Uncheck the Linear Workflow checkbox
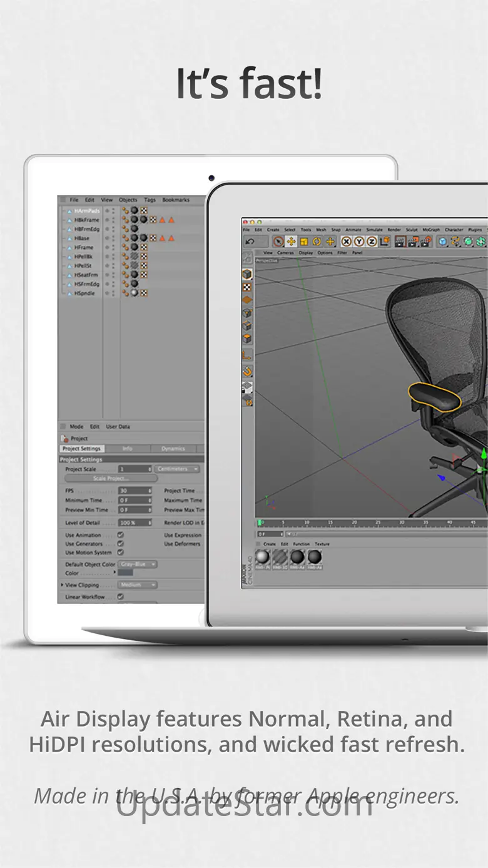The width and height of the screenshot is (488, 868). [x=120, y=597]
